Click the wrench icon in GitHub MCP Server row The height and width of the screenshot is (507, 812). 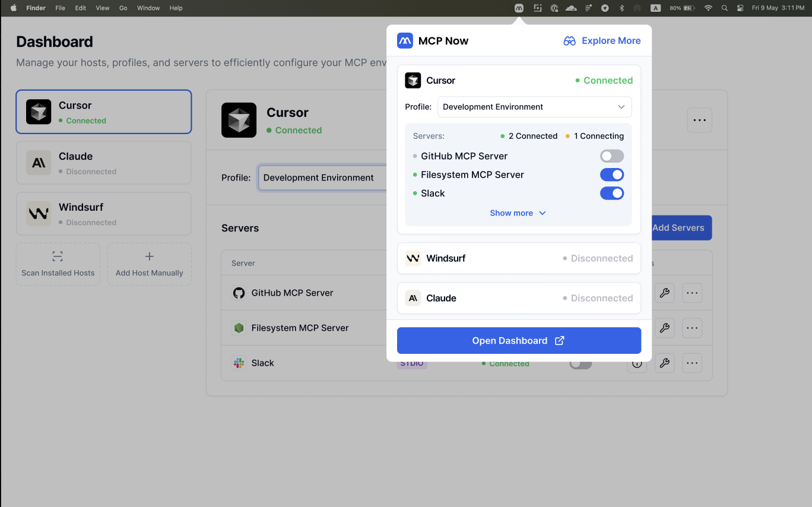coord(664,293)
